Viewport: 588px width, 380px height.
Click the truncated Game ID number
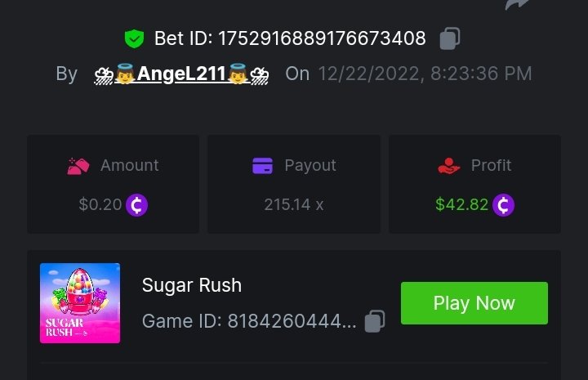[x=290, y=321]
